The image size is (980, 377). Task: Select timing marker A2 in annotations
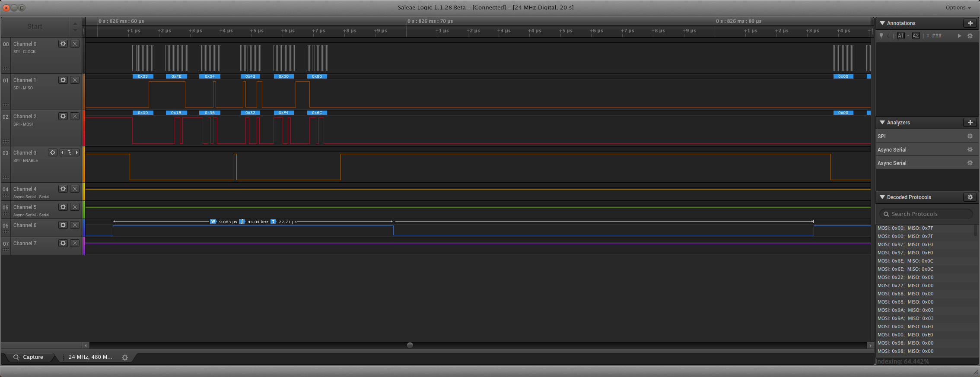pyautogui.click(x=916, y=36)
